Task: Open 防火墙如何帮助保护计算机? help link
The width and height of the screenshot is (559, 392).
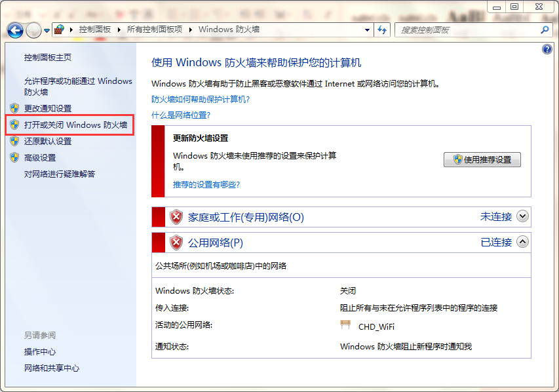Action: click(201, 100)
